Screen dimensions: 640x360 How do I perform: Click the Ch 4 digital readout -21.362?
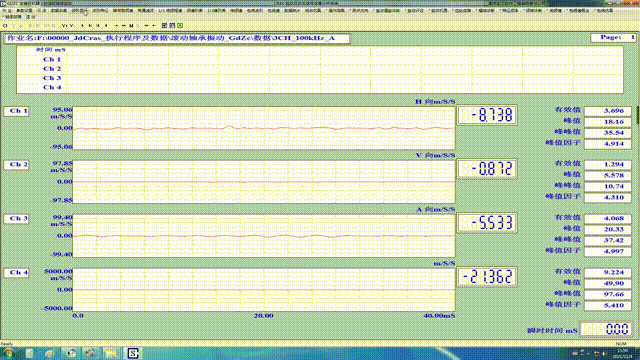[x=487, y=277]
